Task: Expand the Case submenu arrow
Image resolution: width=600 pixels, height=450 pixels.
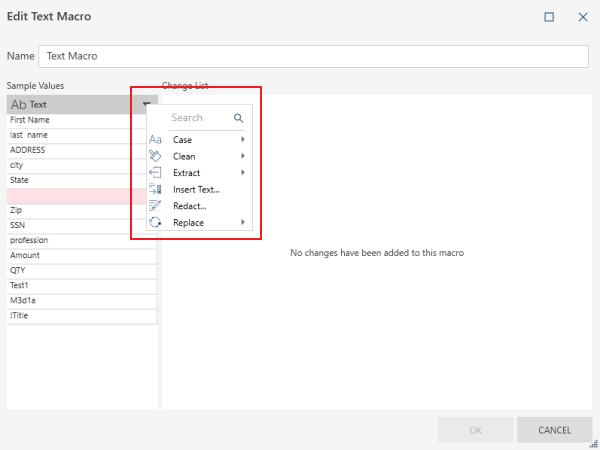Action: [243, 140]
